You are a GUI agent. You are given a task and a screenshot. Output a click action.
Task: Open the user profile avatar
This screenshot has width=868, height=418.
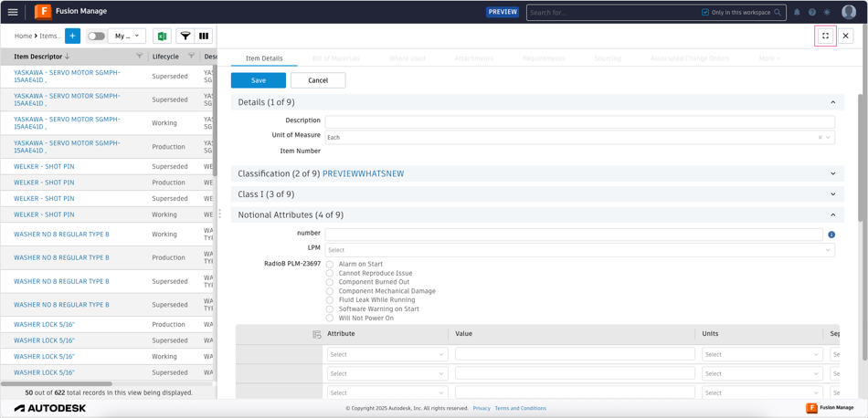849,12
